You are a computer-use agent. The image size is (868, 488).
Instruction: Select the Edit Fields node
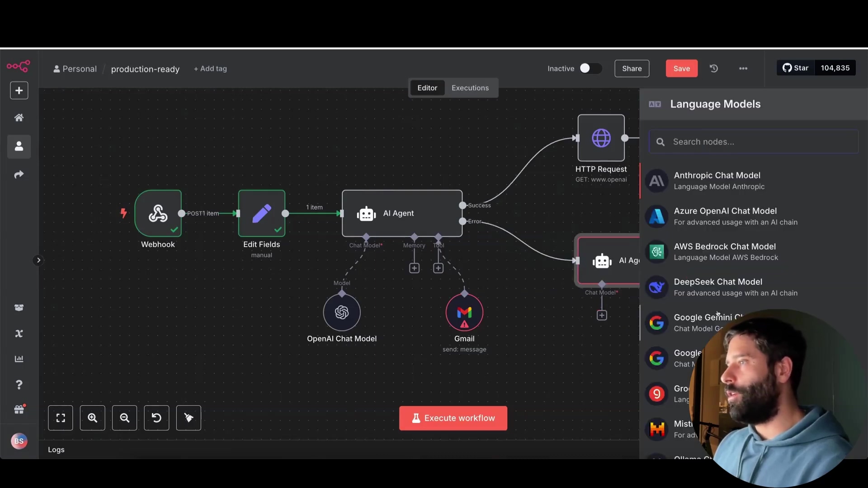262,213
